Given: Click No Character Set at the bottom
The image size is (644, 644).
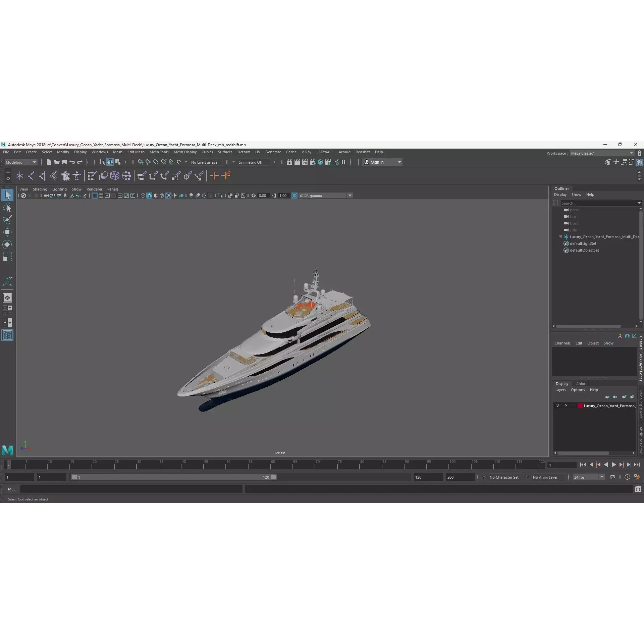Looking at the screenshot, I should point(504,477).
